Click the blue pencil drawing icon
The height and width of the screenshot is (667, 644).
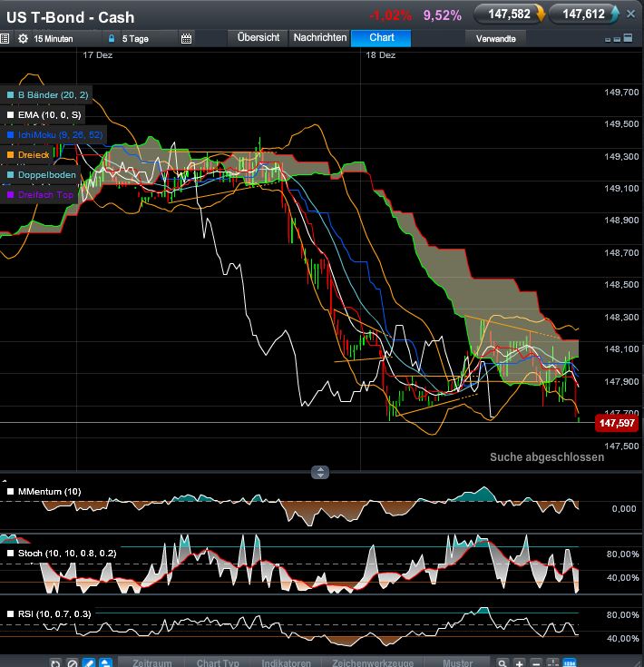pyautogui.click(x=88, y=662)
